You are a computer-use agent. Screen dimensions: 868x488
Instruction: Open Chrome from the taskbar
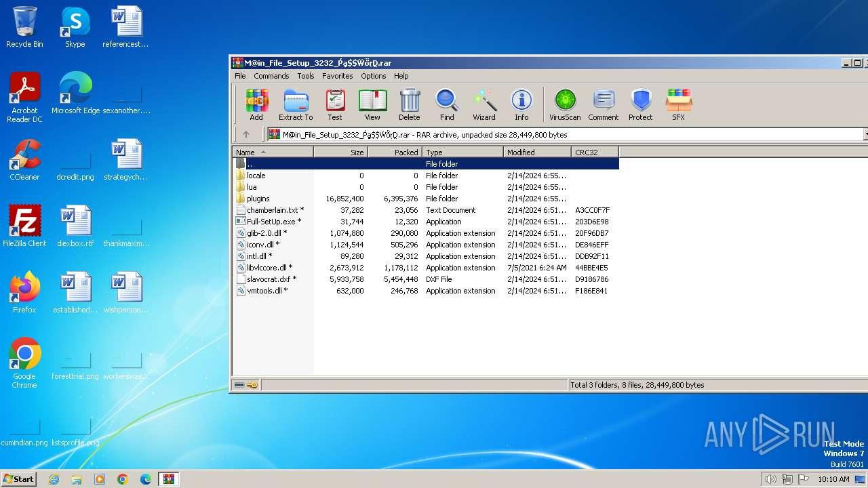tap(122, 479)
